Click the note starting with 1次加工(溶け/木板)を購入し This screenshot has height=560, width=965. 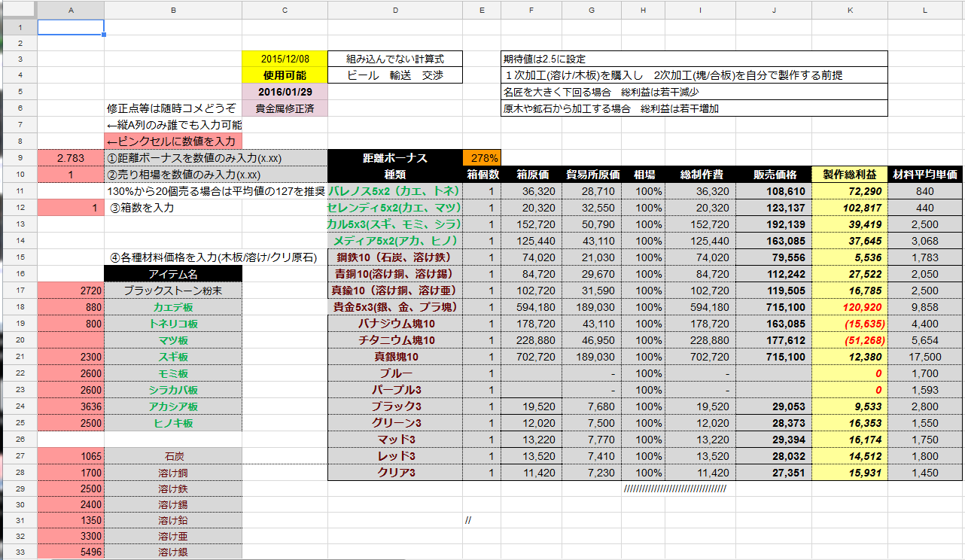pyautogui.click(x=694, y=75)
